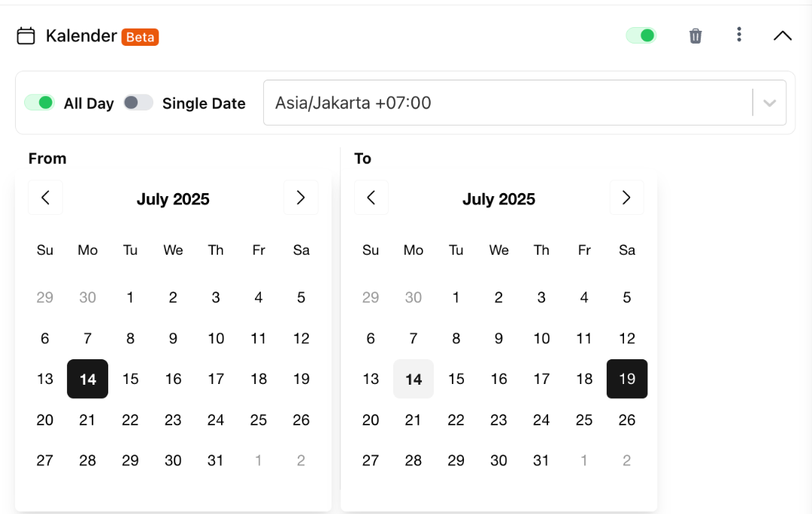Pick July 1 in the From calendar

click(131, 297)
